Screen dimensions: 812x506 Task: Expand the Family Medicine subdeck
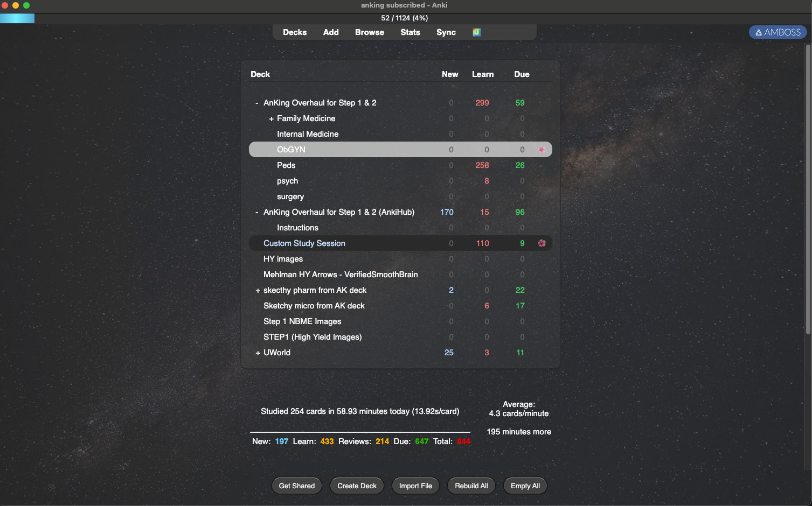pos(271,119)
